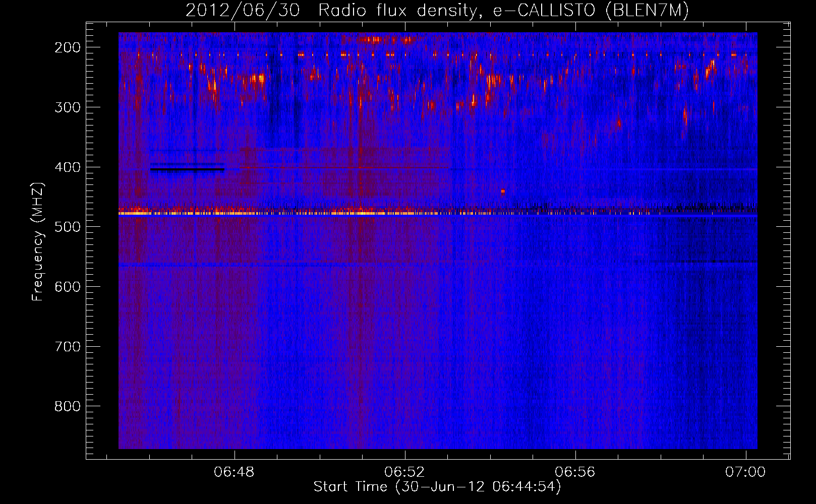Click the 200 frequency tick label

pos(68,47)
